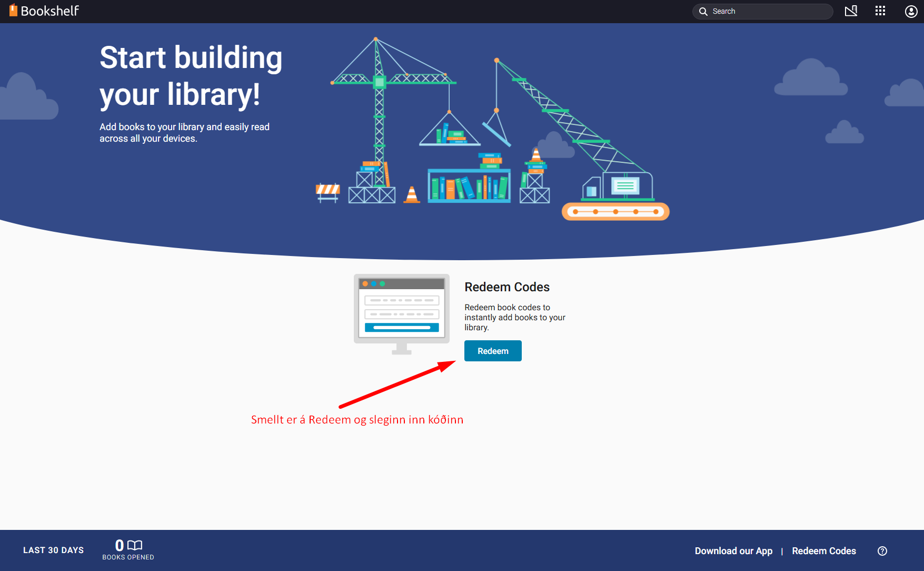Click the orange Bookshelf logo icon
924x571 pixels.
tap(13, 11)
